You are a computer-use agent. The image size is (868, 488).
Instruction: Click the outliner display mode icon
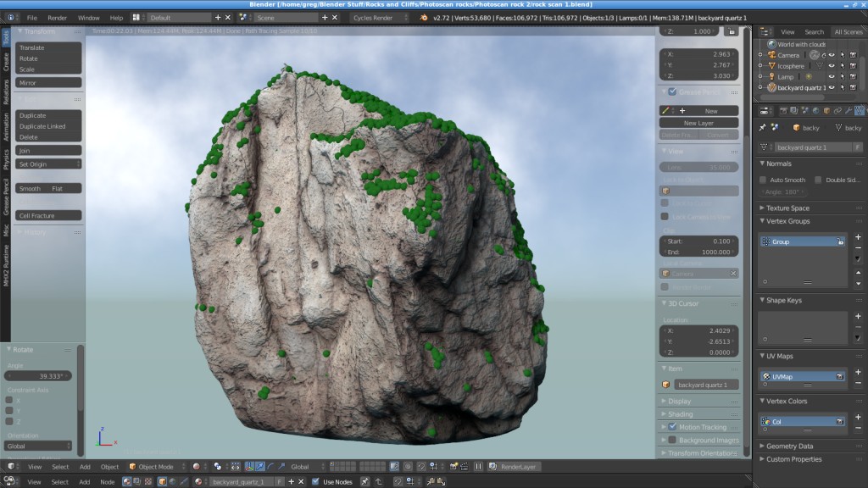point(765,31)
